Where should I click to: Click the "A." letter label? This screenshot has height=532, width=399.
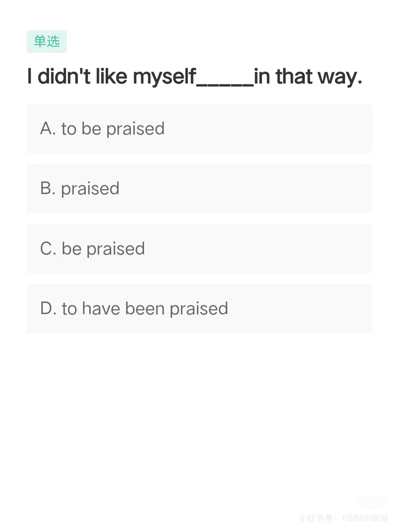tap(48, 129)
